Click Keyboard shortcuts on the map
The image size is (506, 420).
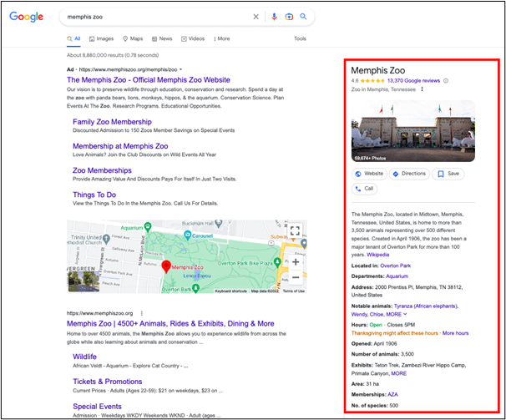pos(230,291)
